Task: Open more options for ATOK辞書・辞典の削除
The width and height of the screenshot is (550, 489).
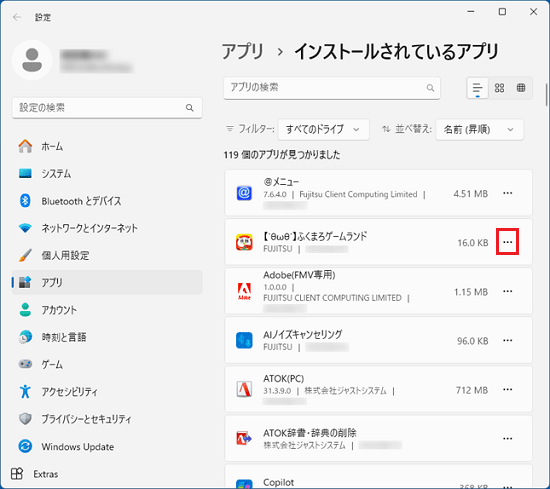Action: pos(508,438)
